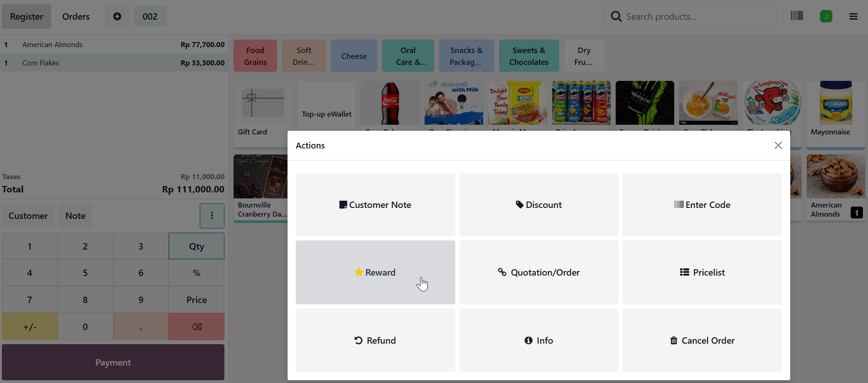The height and width of the screenshot is (383, 868).
Task: Toggle the Price numpad mode
Action: coord(197,300)
